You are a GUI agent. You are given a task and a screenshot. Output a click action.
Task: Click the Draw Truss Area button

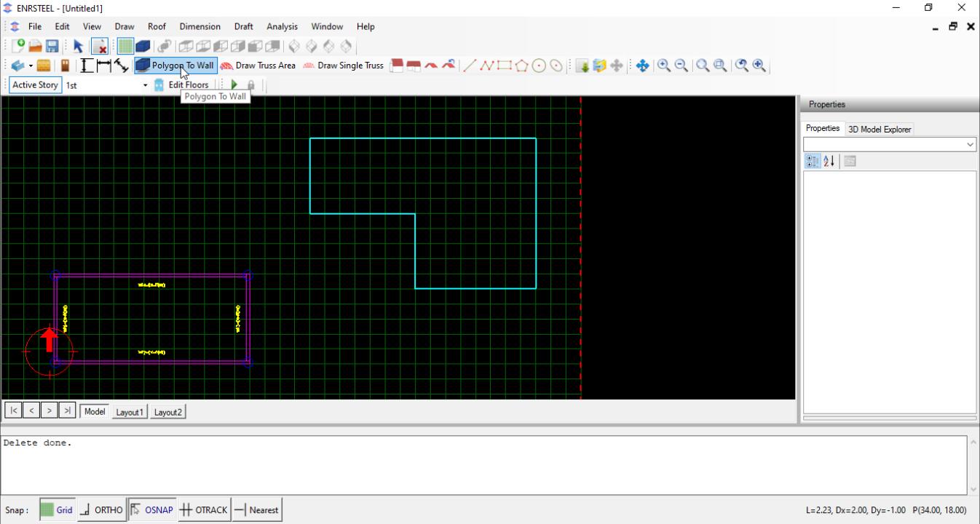258,65
